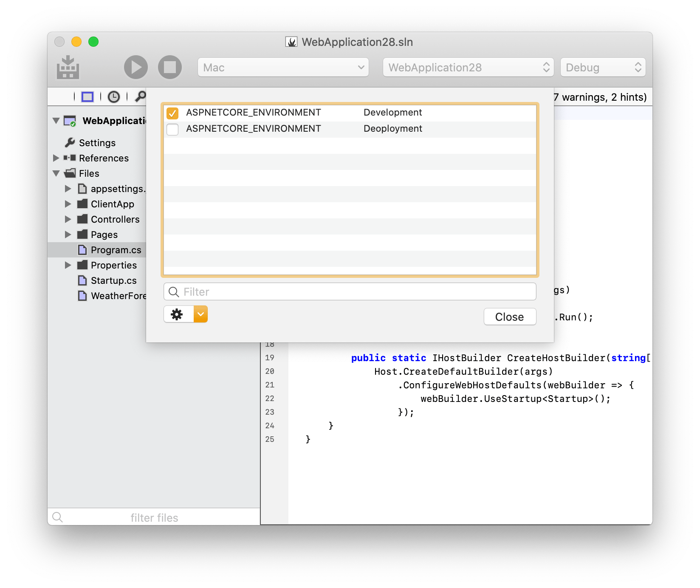Expand the Properties folder
The height and width of the screenshot is (588, 700).
click(x=68, y=265)
